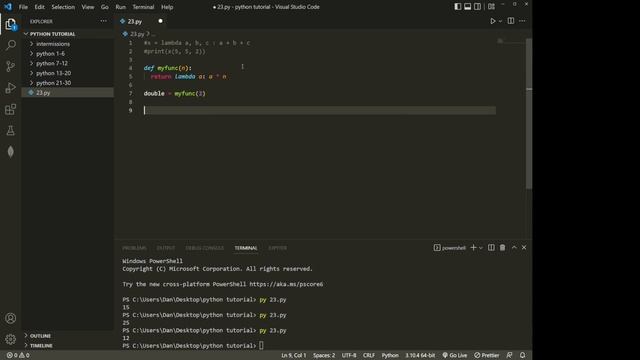Open the Terminal menu

(x=143, y=7)
